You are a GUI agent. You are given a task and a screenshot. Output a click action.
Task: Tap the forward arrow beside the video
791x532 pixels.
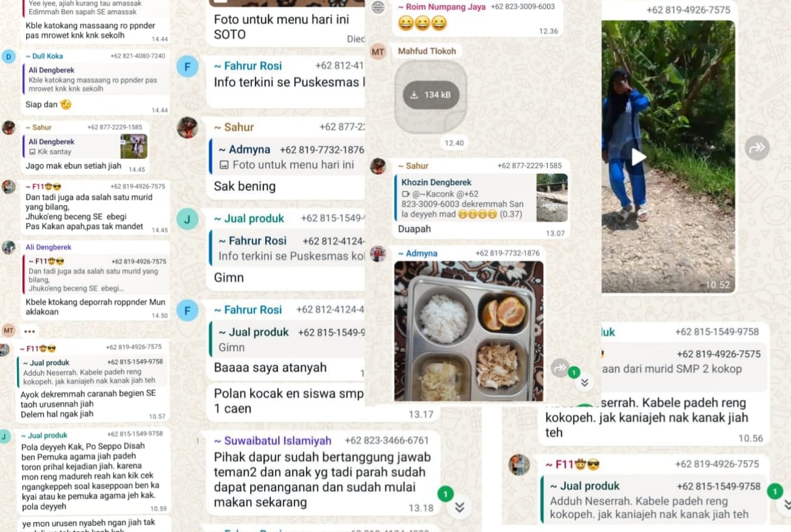tap(757, 147)
